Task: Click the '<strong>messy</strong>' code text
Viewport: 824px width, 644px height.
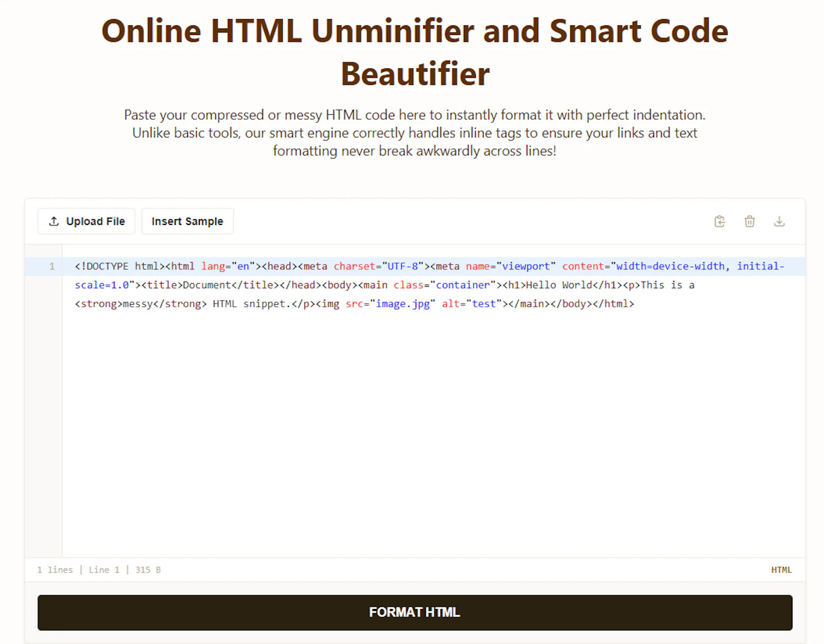Action: click(x=141, y=304)
